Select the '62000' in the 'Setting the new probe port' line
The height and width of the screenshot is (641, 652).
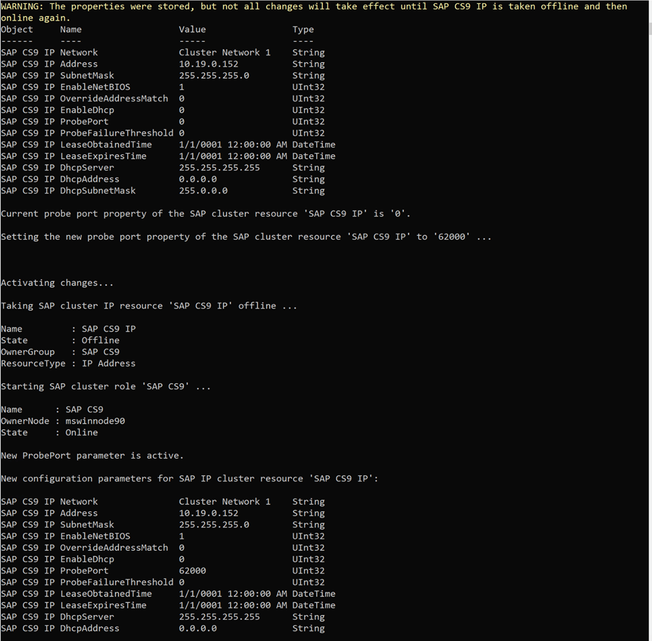452,237
